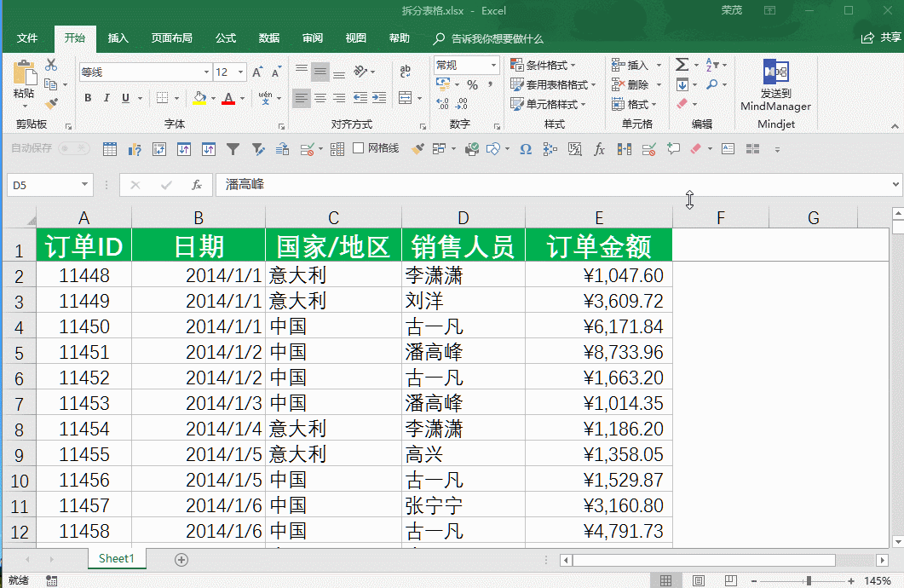Open the number format dropdown 常规
Viewport: 904px width, 588px height.
click(x=493, y=65)
